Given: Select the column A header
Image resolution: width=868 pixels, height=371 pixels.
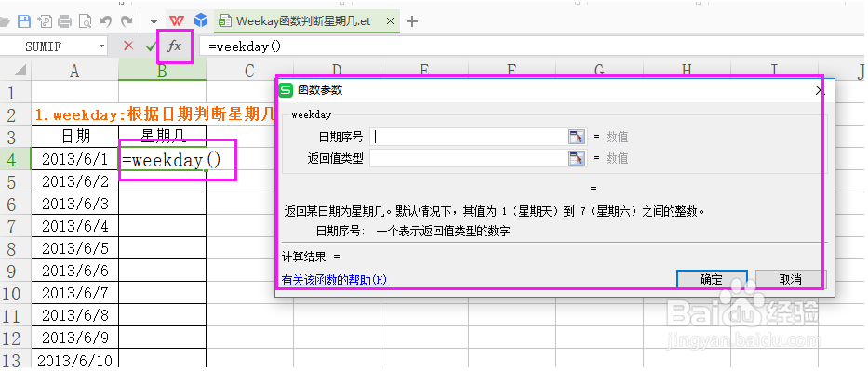Looking at the screenshot, I should pyautogui.click(x=74, y=71).
